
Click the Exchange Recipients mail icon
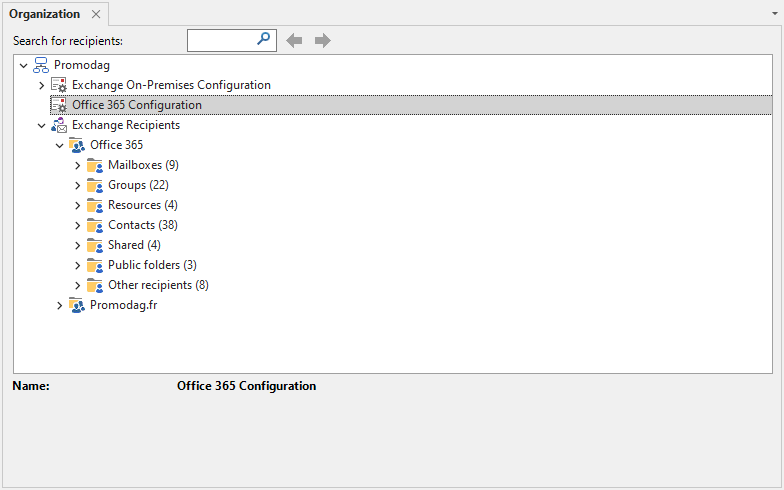(x=59, y=125)
